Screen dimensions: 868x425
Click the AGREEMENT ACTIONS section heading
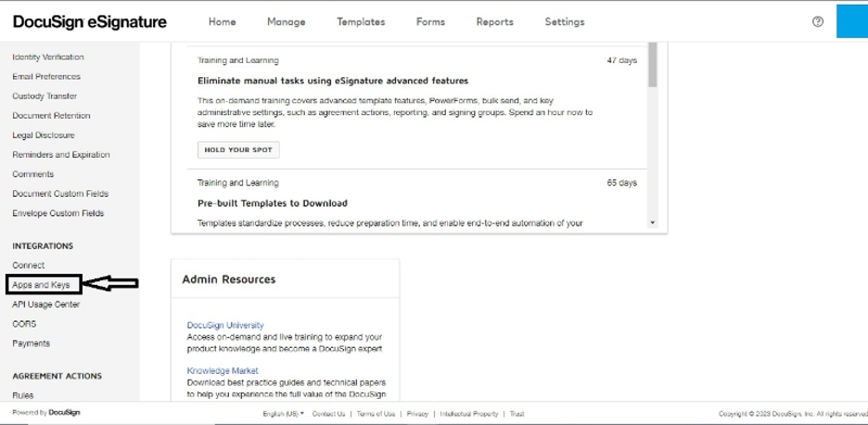[x=57, y=376]
